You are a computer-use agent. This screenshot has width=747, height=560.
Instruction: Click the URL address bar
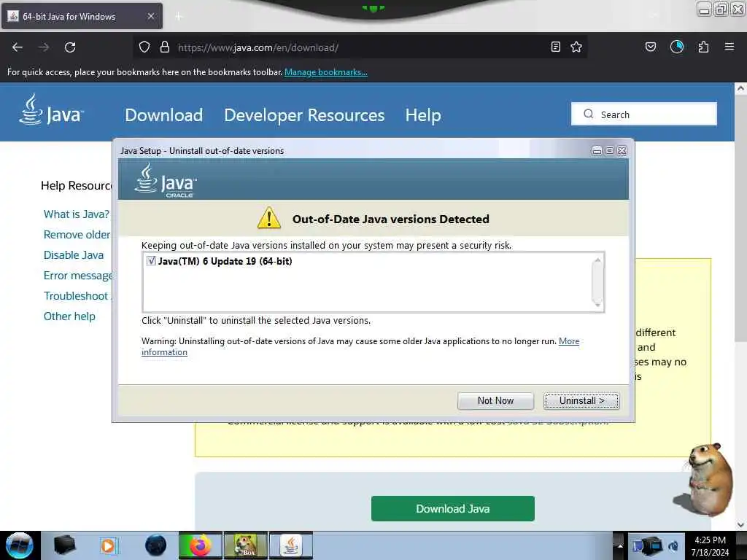click(x=360, y=47)
